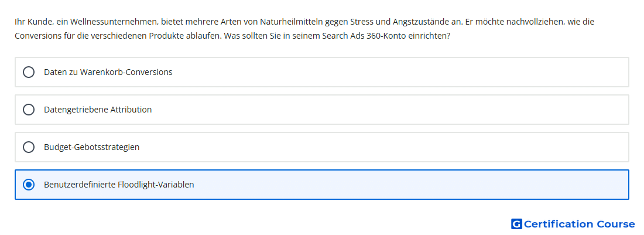
Task: Click the blue G logo icon
Action: [516, 224]
